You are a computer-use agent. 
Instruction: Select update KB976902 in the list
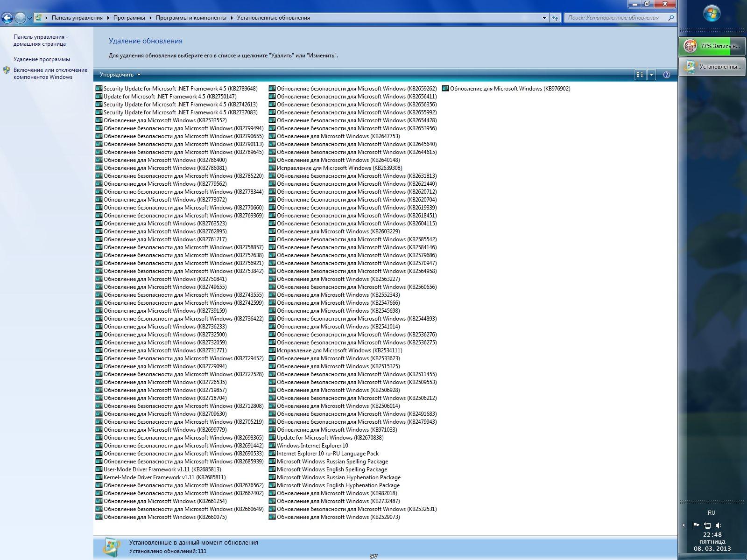tap(510, 89)
